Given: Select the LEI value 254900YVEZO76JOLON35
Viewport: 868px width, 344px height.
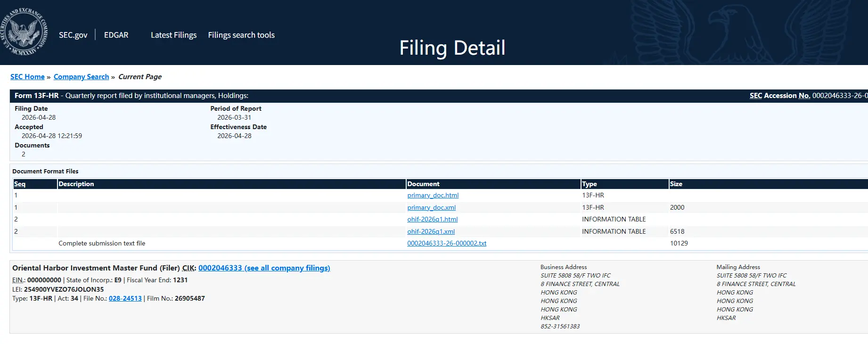Looking at the screenshot, I should point(64,289).
